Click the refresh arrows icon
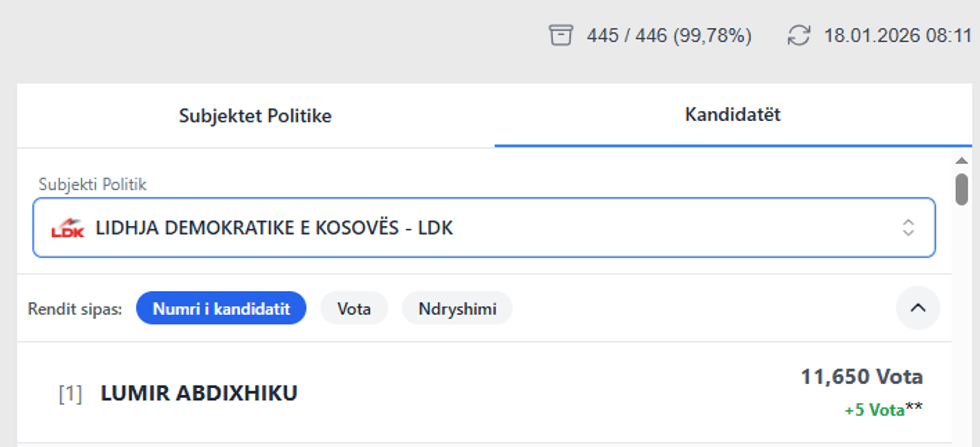The height and width of the screenshot is (447, 980). [x=798, y=36]
